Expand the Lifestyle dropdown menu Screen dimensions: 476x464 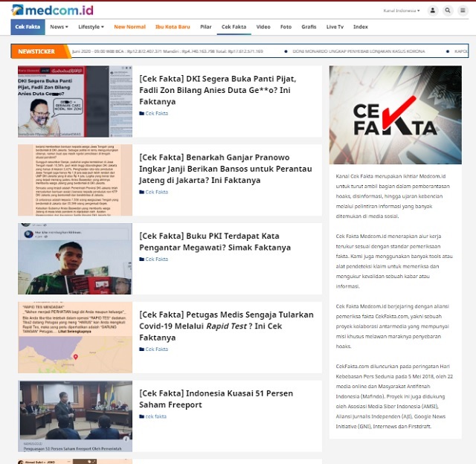pos(92,27)
